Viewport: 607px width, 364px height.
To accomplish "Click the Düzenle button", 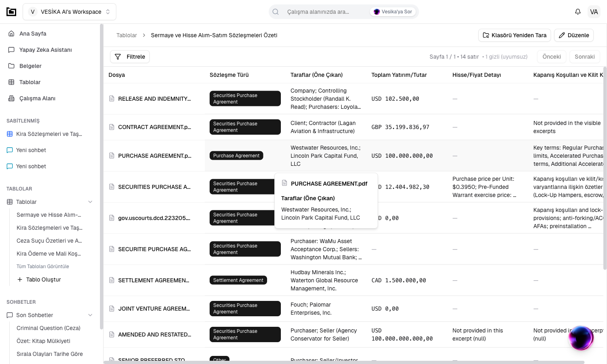I will 574,35.
